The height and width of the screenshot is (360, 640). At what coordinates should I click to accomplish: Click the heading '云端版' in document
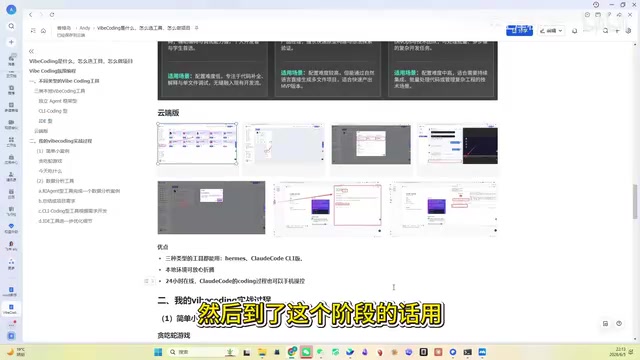coord(169,113)
